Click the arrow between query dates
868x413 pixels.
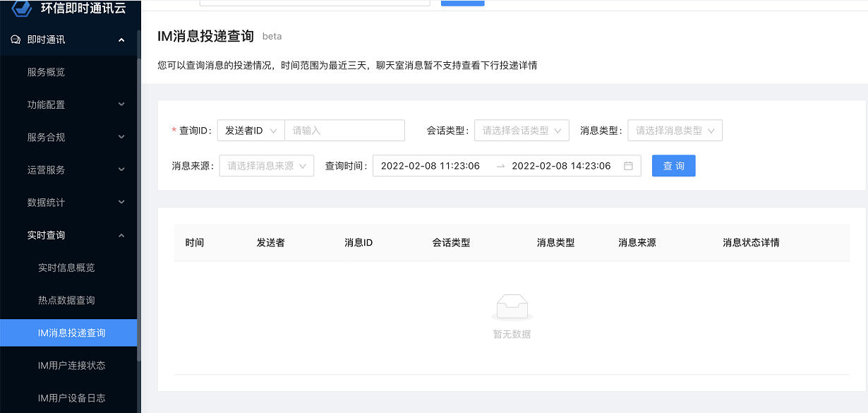(500, 166)
